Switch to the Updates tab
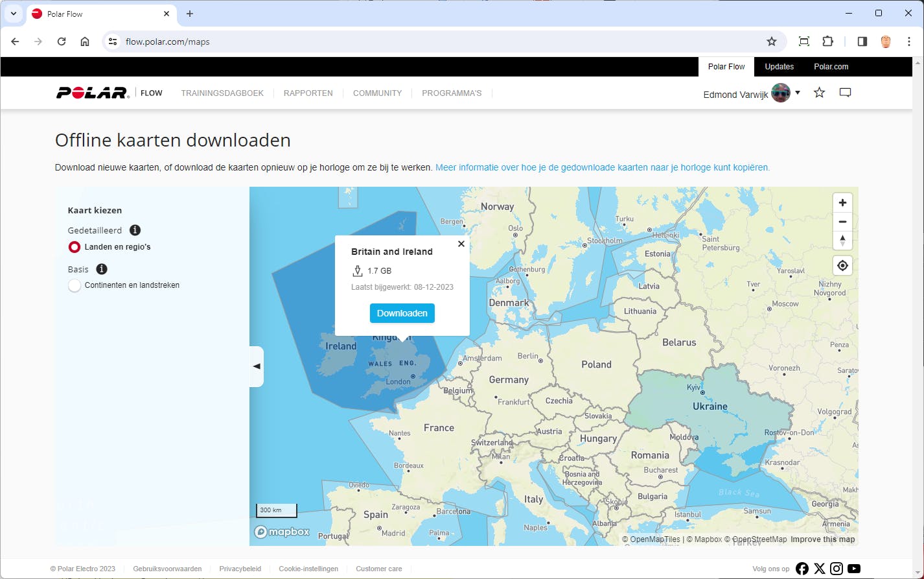Viewport: 924px width, 579px height. coord(779,67)
